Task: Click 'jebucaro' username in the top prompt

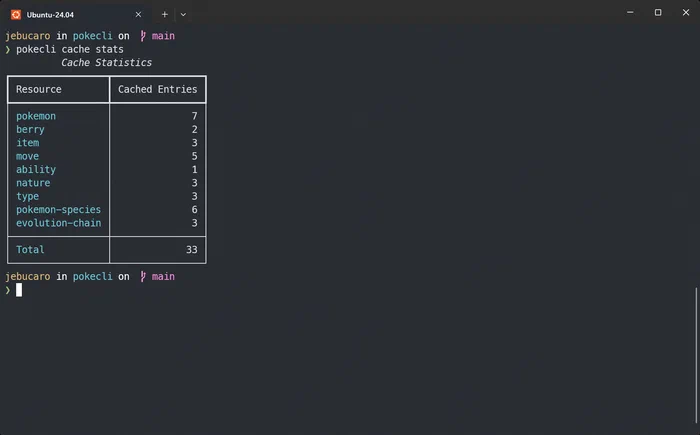Action: pyautogui.click(x=28, y=36)
